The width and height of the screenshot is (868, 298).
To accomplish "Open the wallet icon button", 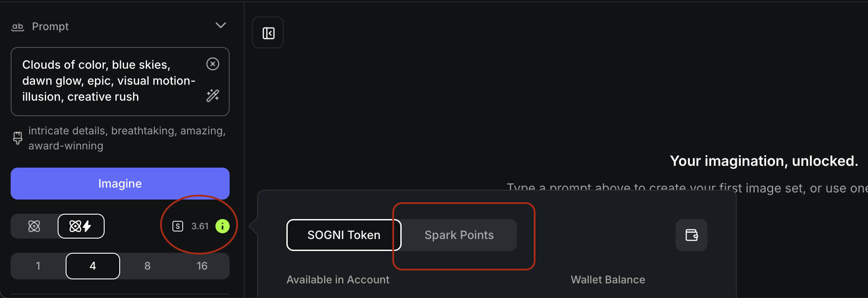I will [x=691, y=235].
